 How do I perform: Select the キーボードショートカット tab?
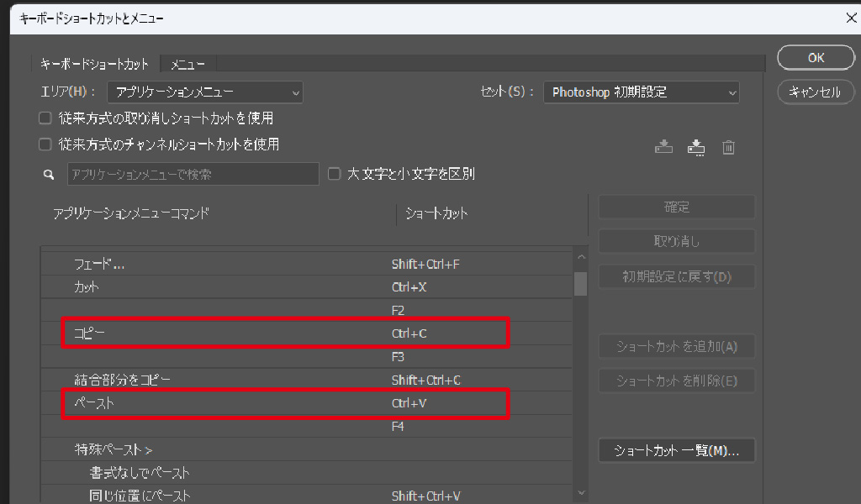pos(94,64)
